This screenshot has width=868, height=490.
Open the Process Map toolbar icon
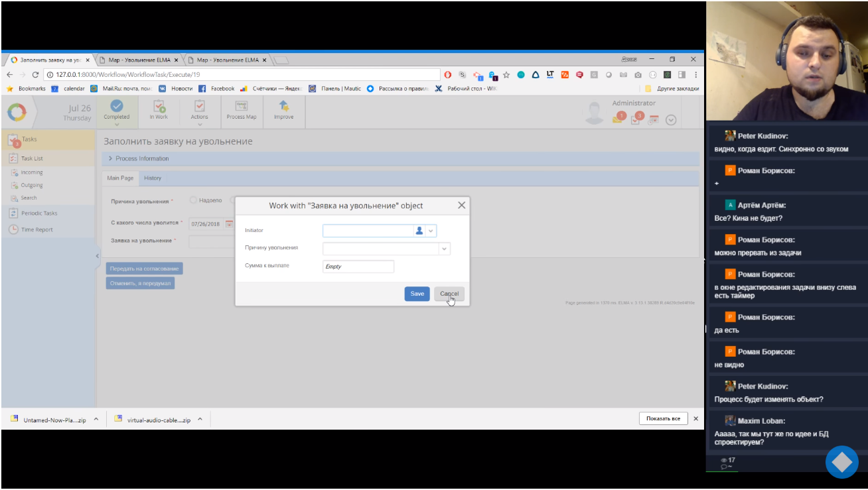(x=242, y=106)
